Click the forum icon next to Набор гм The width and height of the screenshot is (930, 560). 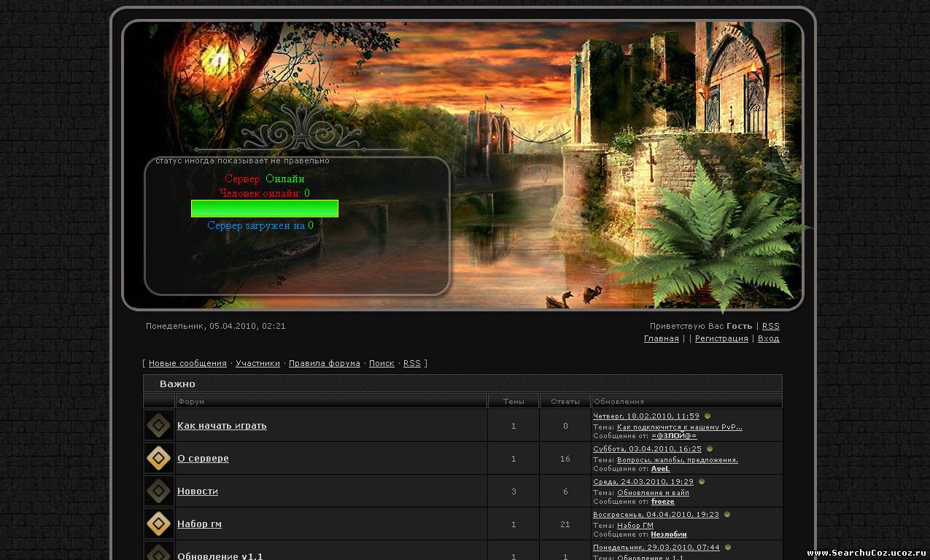pos(159,524)
